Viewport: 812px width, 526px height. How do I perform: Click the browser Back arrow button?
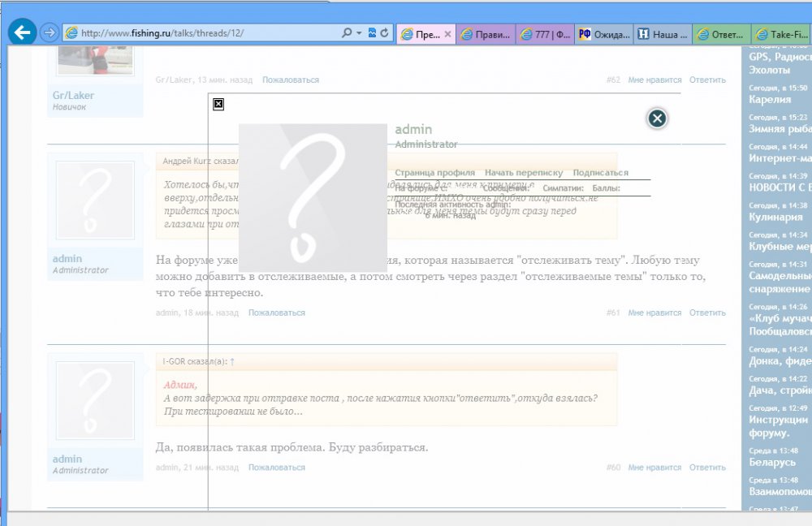22,32
